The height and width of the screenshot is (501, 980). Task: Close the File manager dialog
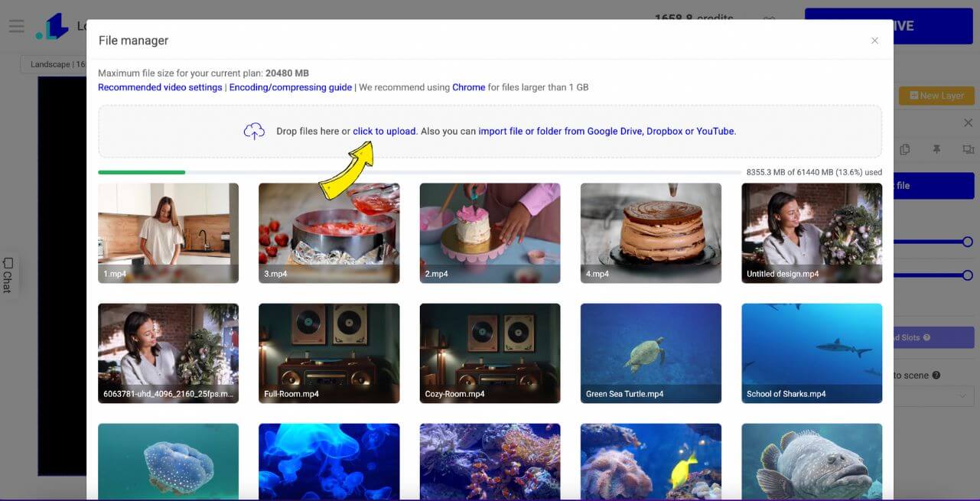click(874, 41)
